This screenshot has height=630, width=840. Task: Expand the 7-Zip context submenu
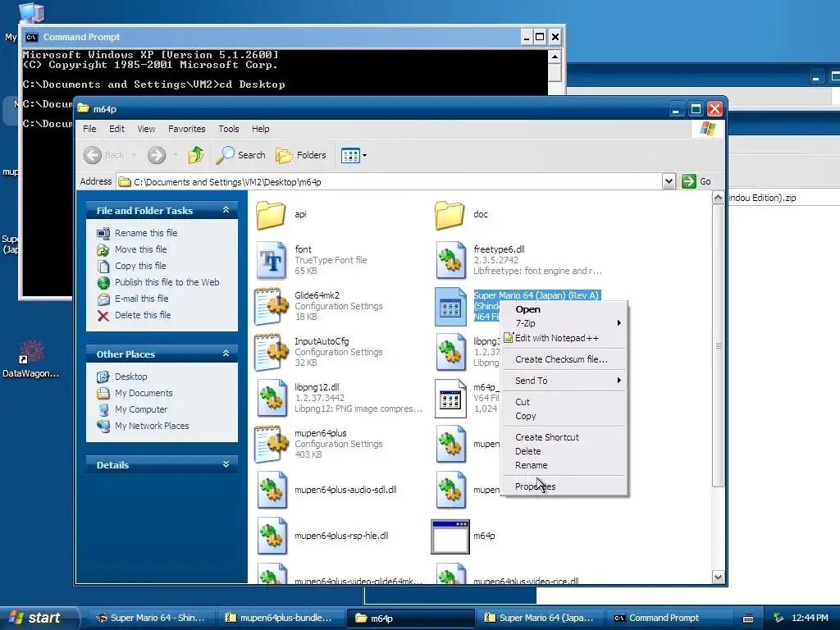coord(564,323)
